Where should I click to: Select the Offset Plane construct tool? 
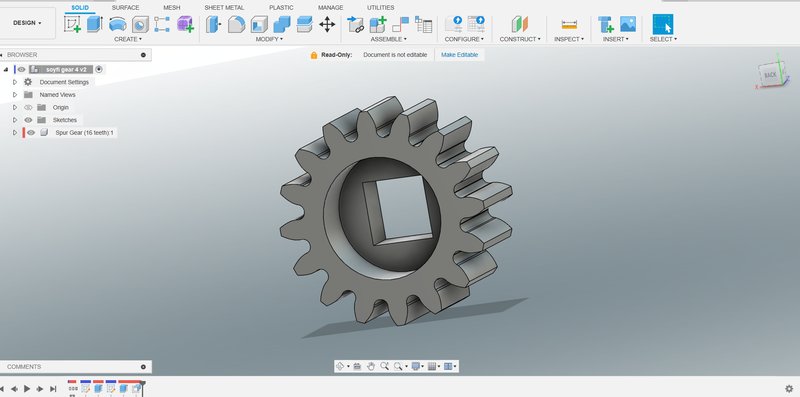[x=520, y=24]
